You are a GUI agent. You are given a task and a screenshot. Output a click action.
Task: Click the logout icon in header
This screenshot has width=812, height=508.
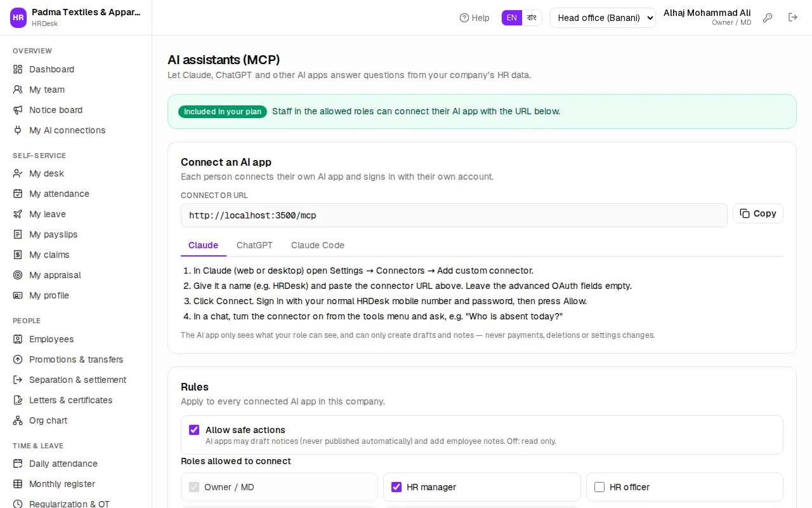pos(793,18)
